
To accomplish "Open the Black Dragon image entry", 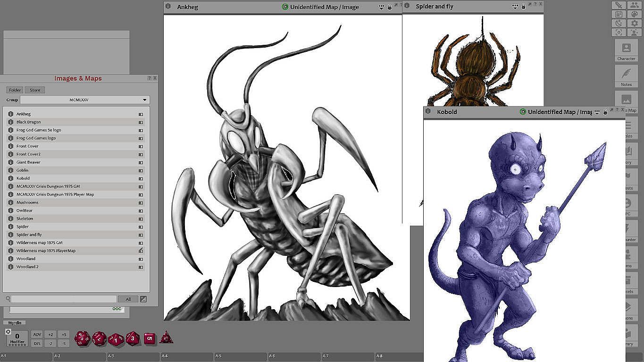I will coord(29,122).
